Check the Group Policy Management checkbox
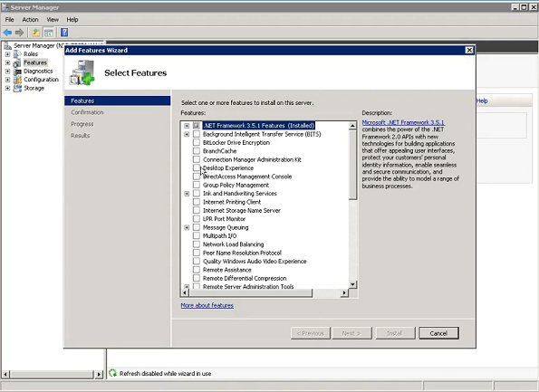This screenshot has width=539, height=392. point(197,185)
